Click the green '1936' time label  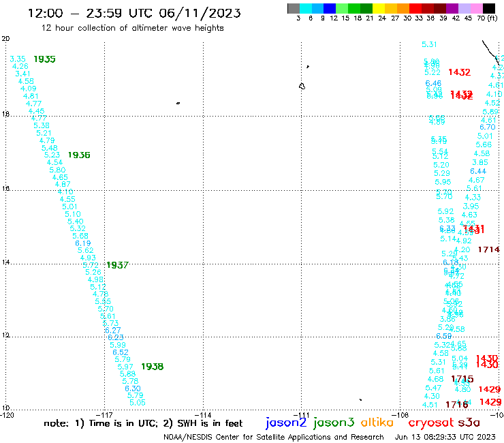click(79, 155)
